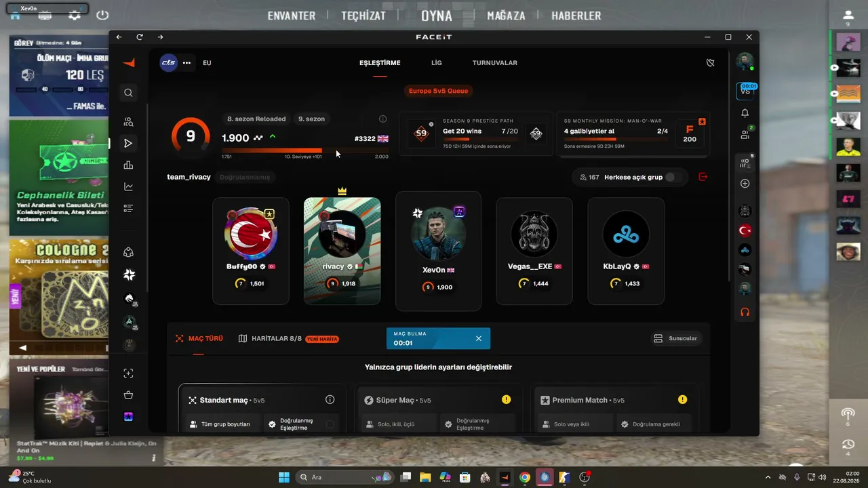Open the ENVANTER menu in CS2
This screenshot has width=868, height=488.
(x=292, y=16)
